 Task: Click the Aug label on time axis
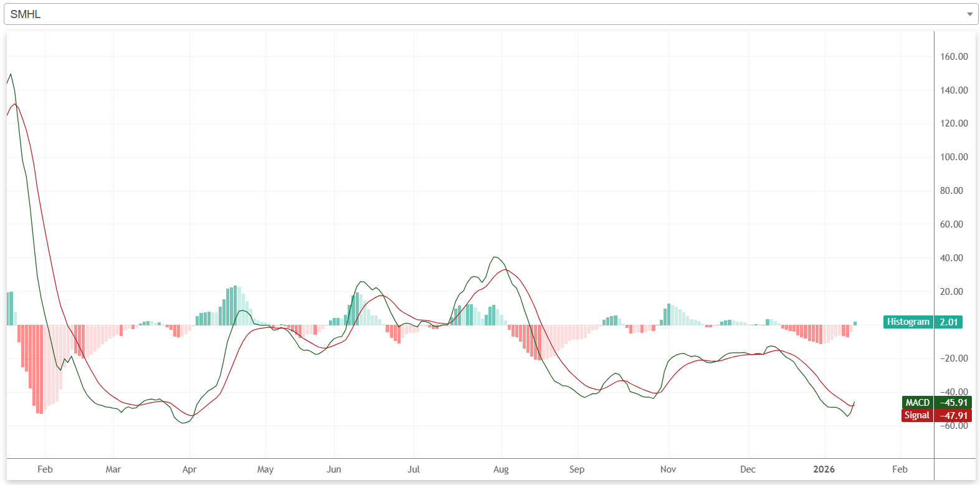coord(501,469)
